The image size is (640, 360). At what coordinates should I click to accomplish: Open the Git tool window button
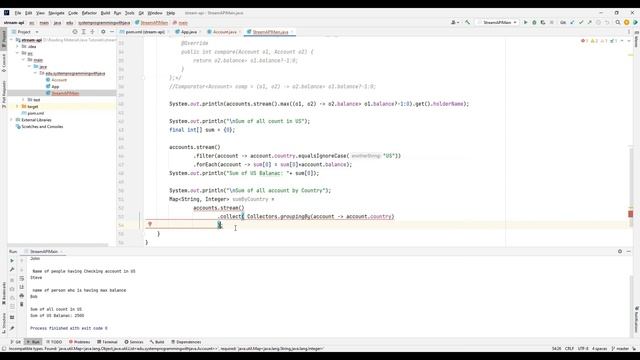tap(16, 342)
